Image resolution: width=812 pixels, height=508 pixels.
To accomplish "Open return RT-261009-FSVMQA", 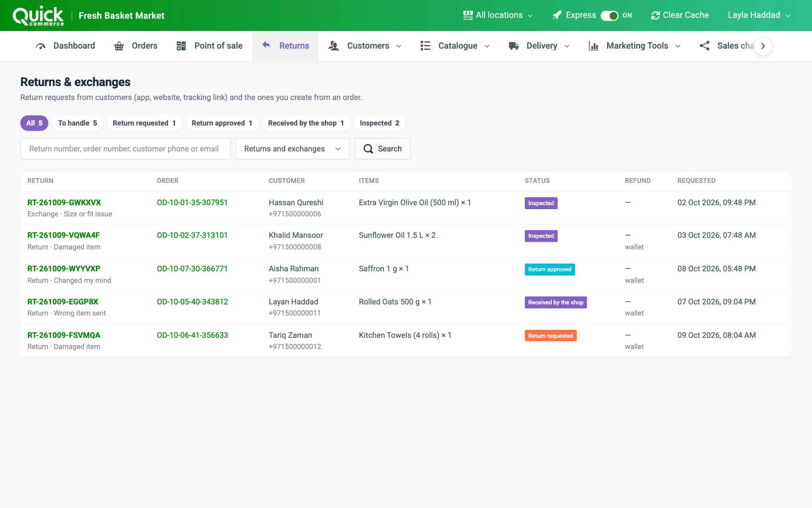I will (x=64, y=335).
